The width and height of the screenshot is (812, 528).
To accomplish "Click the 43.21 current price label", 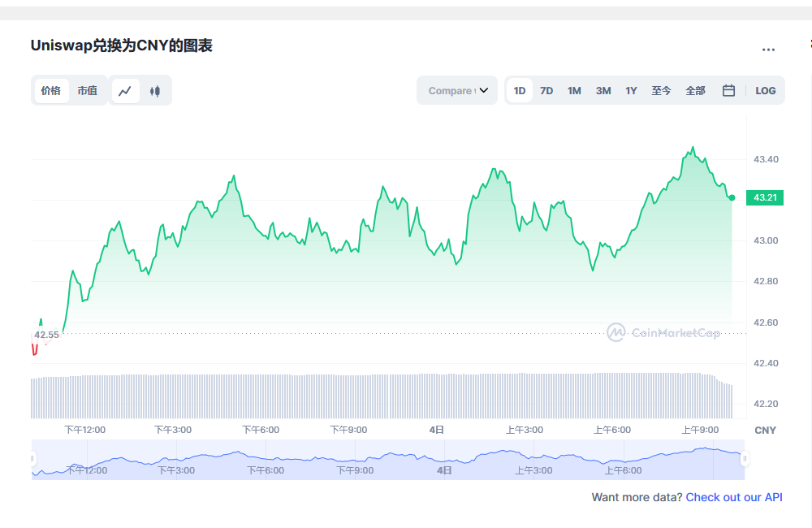I will 765,197.
